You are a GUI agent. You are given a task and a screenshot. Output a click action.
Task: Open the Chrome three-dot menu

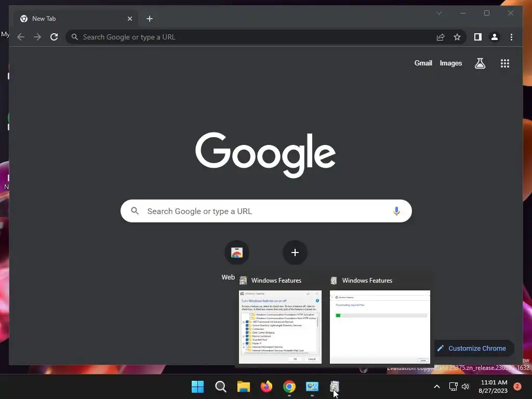pos(511,37)
